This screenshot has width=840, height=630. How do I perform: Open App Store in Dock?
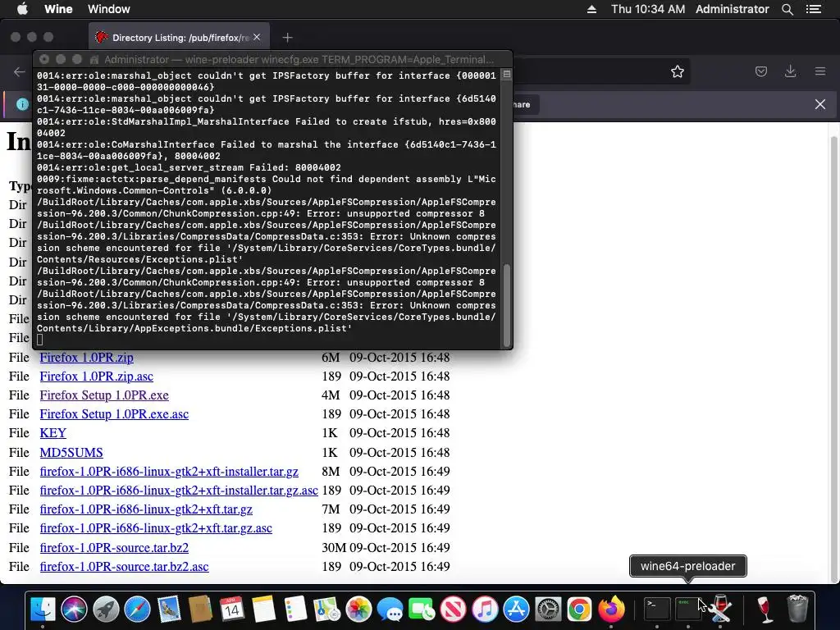[516, 609]
